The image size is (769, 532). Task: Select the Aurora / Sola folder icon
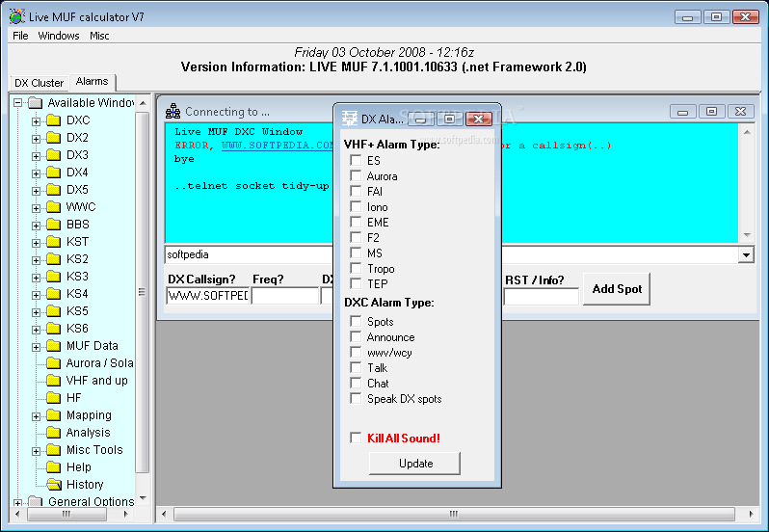(x=53, y=362)
